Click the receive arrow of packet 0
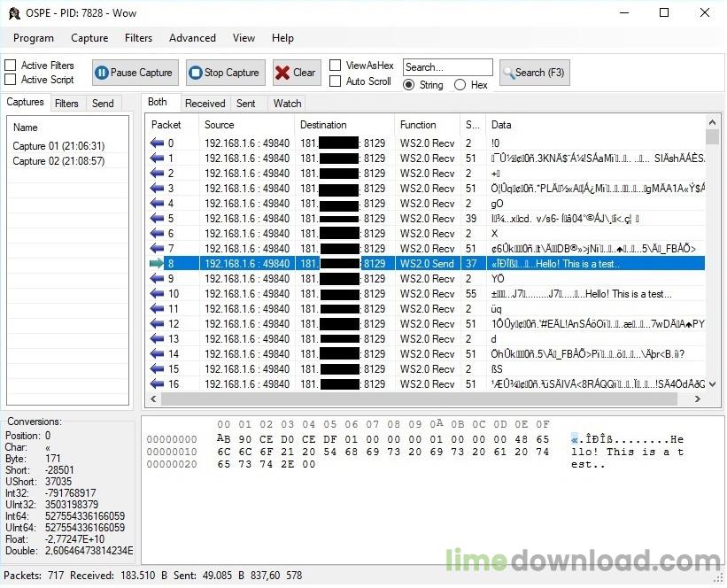Viewport: 727px width, 588px height. tap(157, 143)
